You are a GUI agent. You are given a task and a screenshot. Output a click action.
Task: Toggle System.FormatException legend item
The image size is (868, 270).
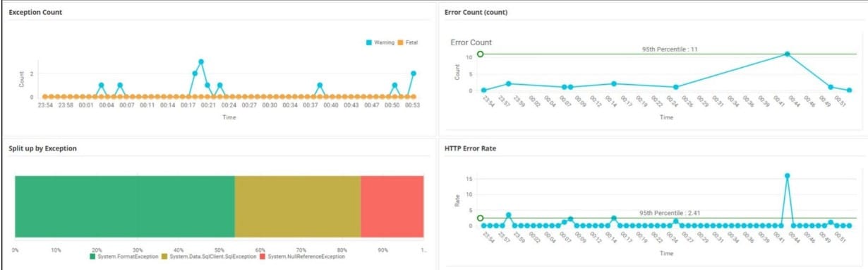tap(124, 256)
